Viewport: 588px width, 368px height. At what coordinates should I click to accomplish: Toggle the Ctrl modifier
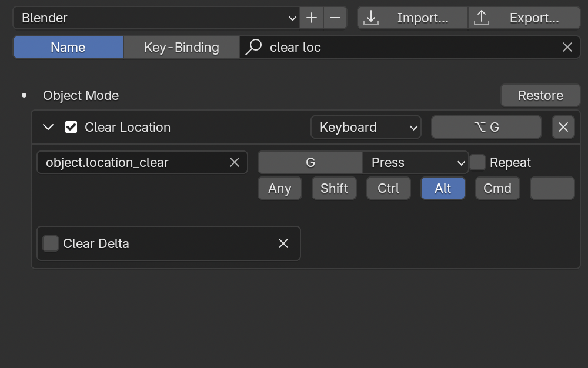pyautogui.click(x=388, y=188)
